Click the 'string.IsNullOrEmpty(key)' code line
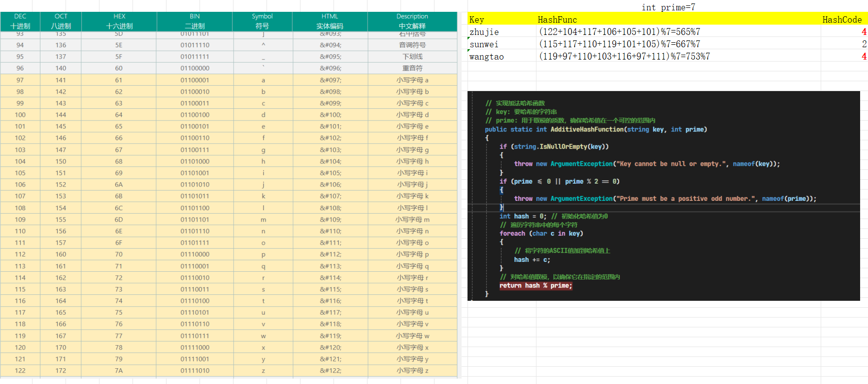The height and width of the screenshot is (384, 868). pos(554,147)
